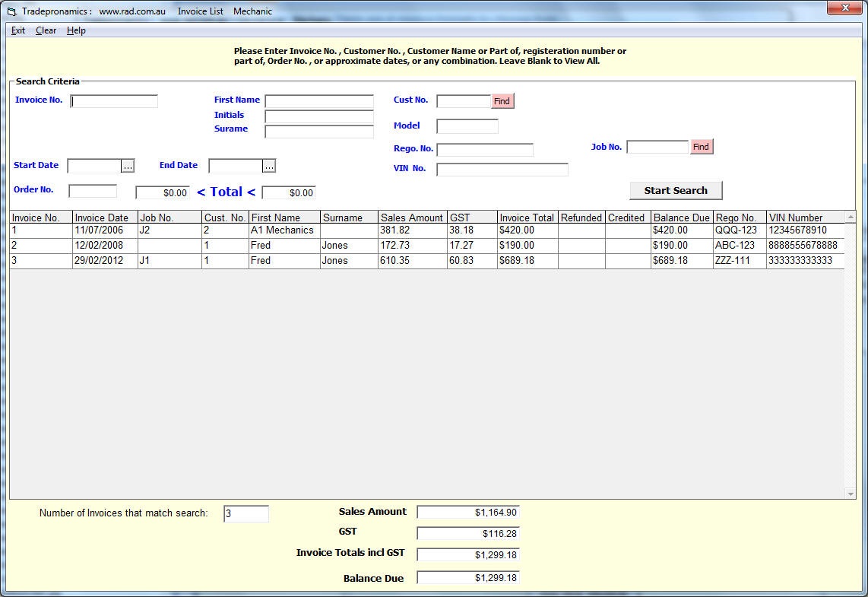Click the list scrollbar down arrow
Screen dimensions: 868x597
[x=851, y=494]
